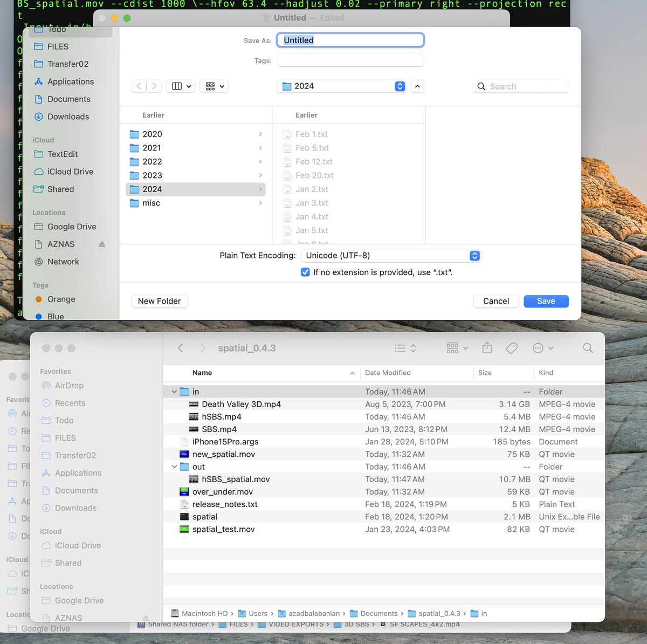Click the Feb 20.txt file entry
The image size is (647, 644).
314,175
